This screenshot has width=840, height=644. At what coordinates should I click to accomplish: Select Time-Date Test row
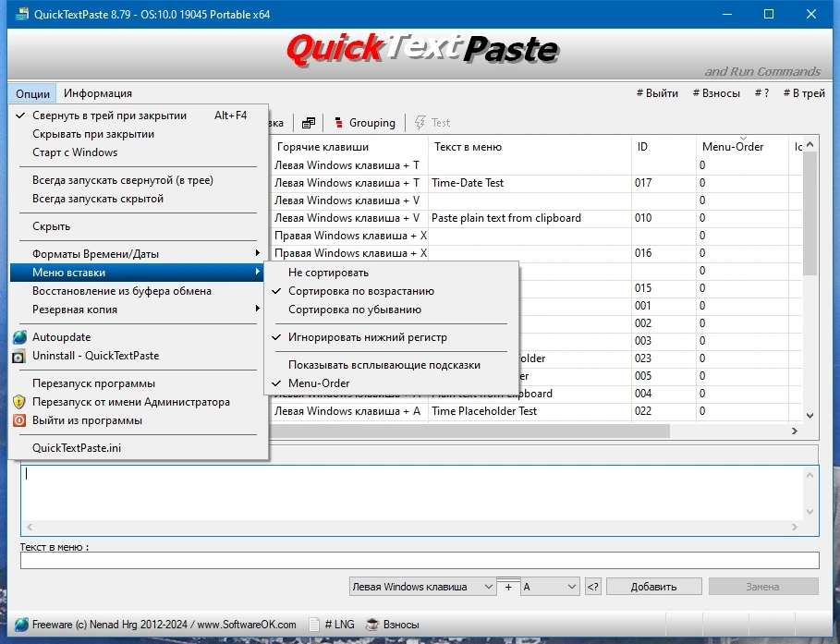coord(536,183)
